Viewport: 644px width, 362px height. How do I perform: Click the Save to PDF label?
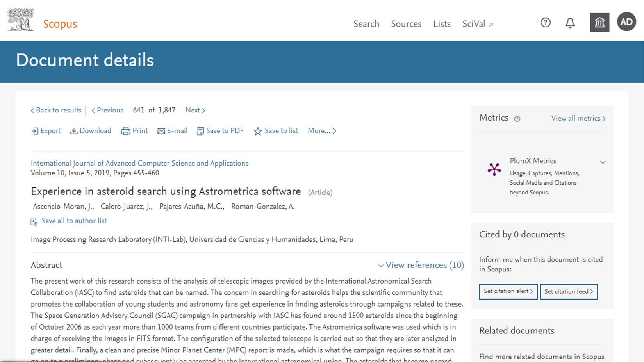[225, 131]
